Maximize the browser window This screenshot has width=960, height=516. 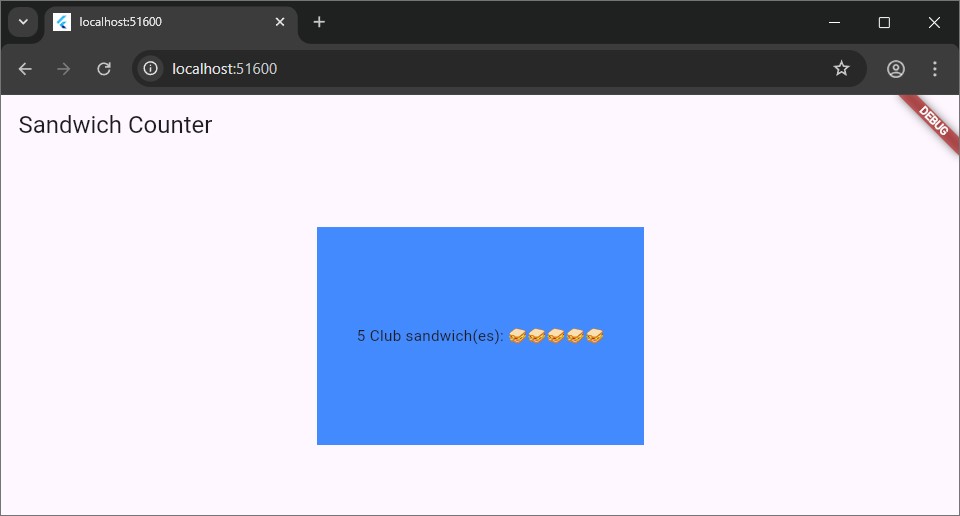click(884, 22)
